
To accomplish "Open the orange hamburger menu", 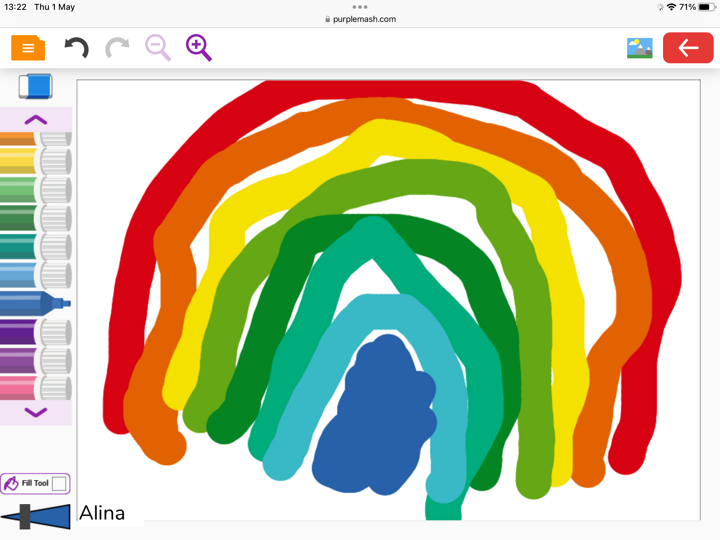I will click(x=28, y=48).
